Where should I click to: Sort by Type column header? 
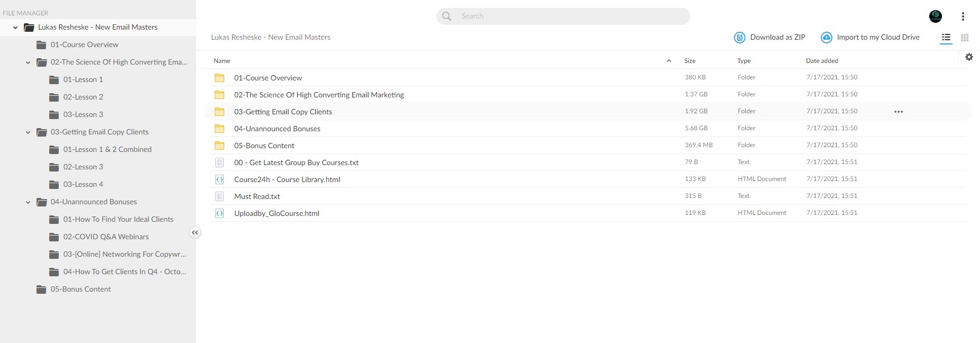click(x=744, y=61)
